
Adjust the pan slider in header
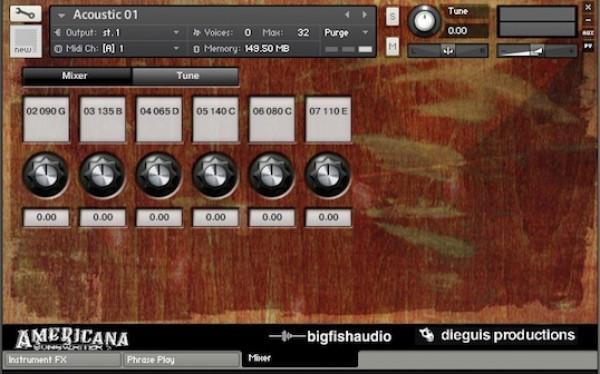click(448, 50)
